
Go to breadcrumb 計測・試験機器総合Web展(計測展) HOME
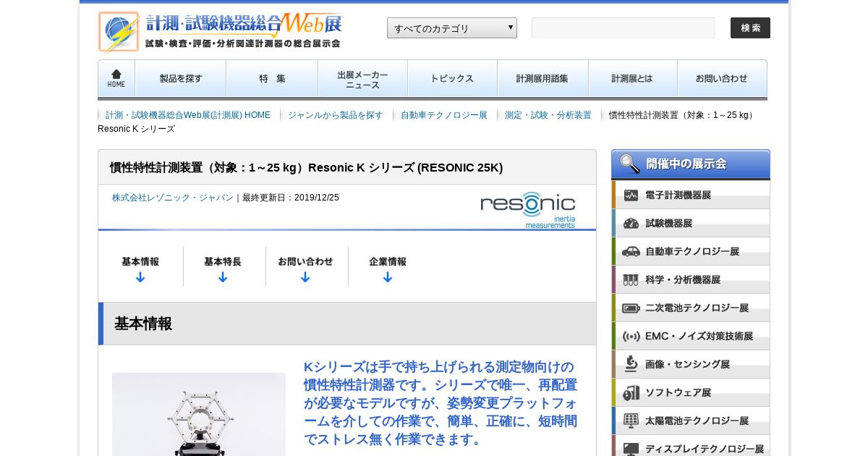(x=188, y=115)
